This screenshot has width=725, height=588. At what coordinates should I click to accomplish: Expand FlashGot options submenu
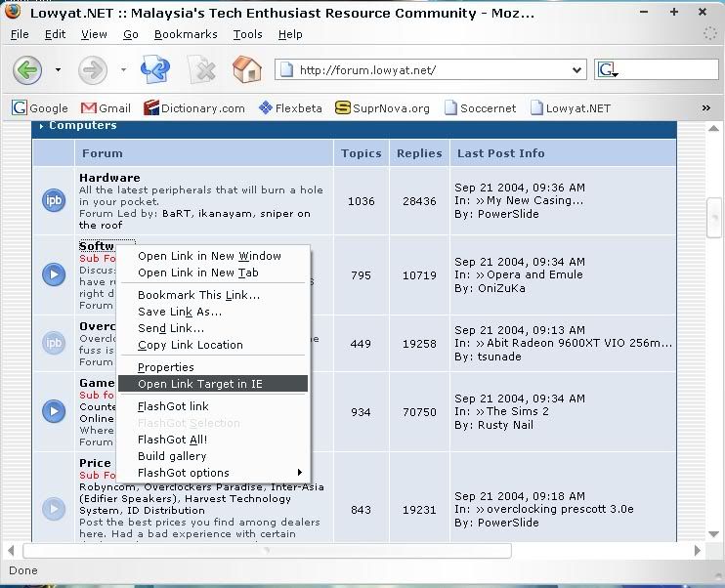[213, 473]
